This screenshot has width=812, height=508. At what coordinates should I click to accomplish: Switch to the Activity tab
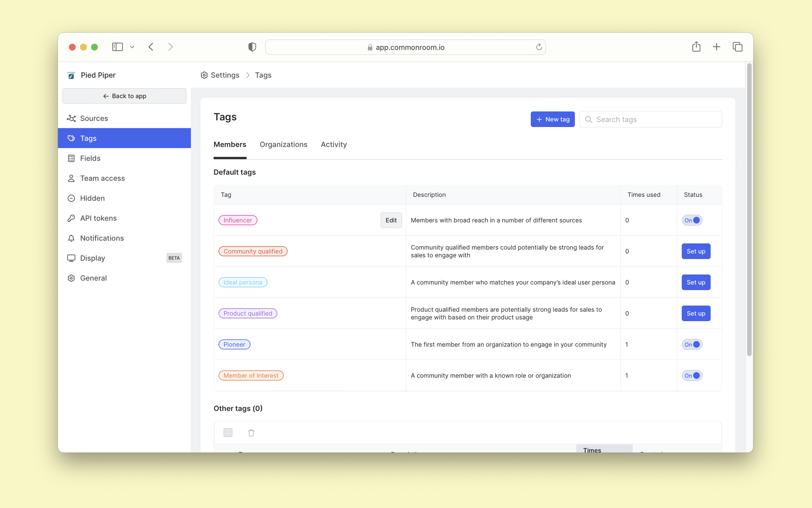click(x=334, y=144)
